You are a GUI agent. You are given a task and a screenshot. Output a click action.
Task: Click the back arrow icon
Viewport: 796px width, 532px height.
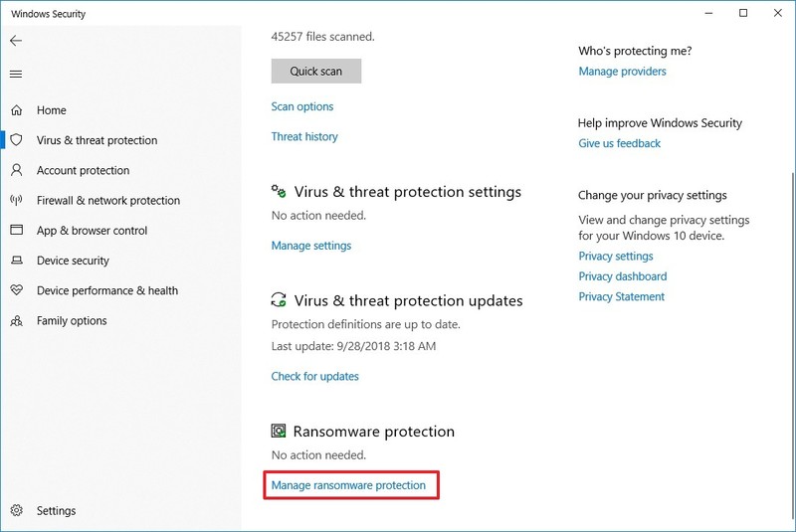(16, 41)
